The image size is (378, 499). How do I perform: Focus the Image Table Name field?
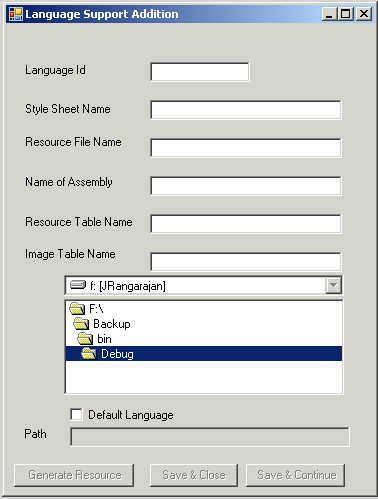pyautogui.click(x=246, y=262)
